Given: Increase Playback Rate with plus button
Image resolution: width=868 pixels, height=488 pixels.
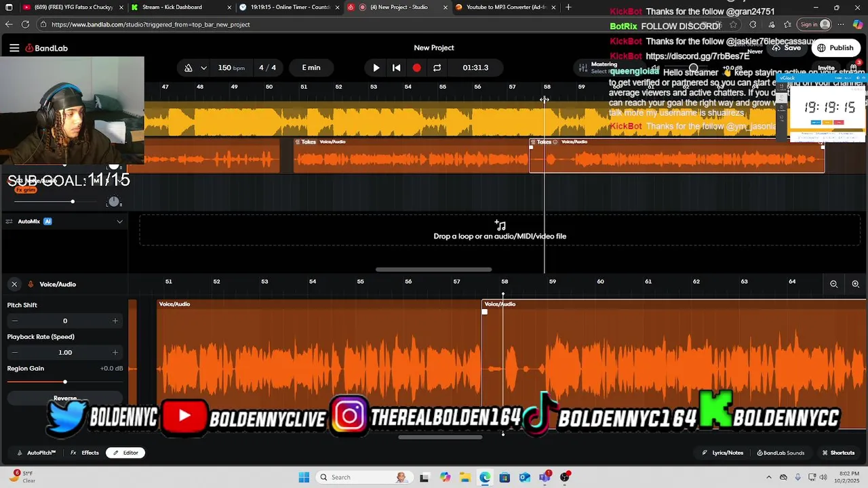Looking at the screenshot, I should (115, 352).
